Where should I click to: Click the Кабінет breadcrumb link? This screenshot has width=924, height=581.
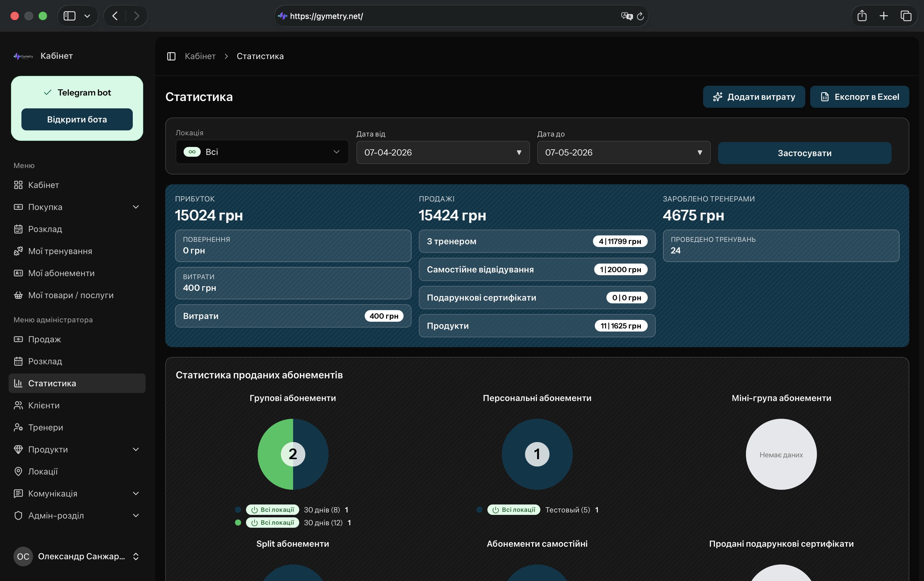point(200,56)
